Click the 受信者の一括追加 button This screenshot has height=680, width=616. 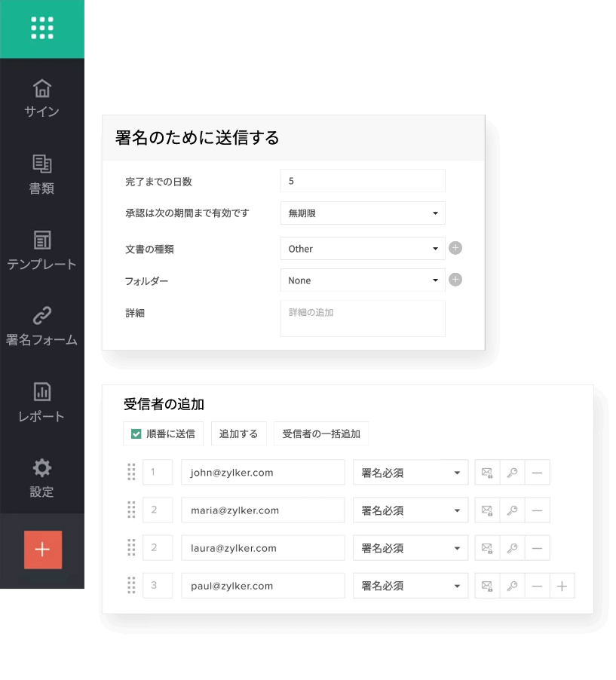point(321,433)
